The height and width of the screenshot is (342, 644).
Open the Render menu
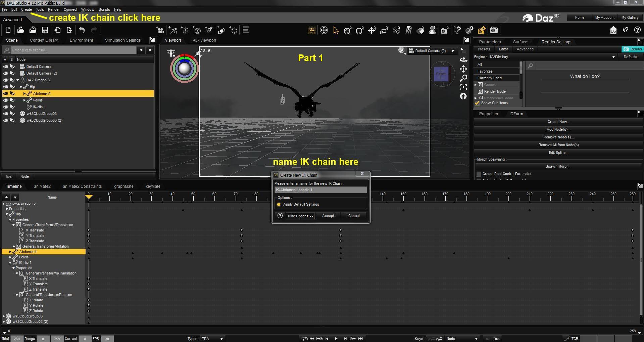pos(54,9)
